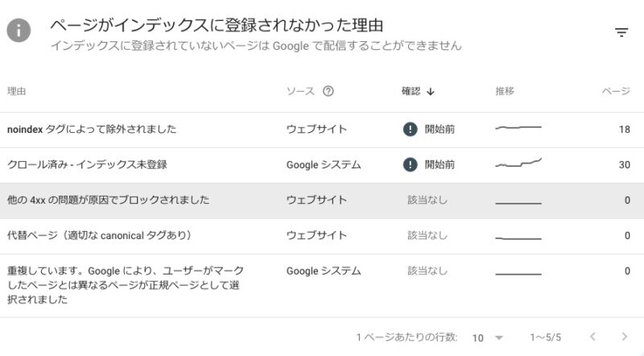This screenshot has height=356, width=644.
Task: Open the クロール済み - インデックス未登録 row
Action: coord(322,165)
